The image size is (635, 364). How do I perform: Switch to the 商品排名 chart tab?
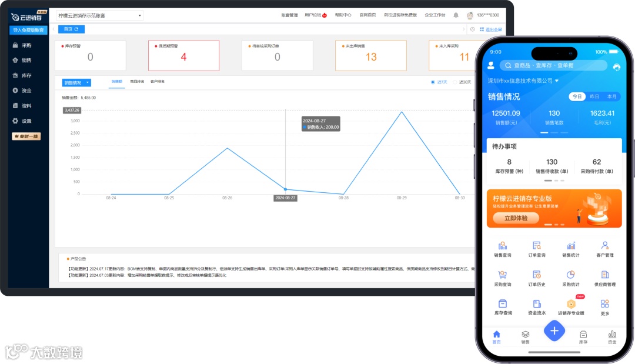click(137, 81)
